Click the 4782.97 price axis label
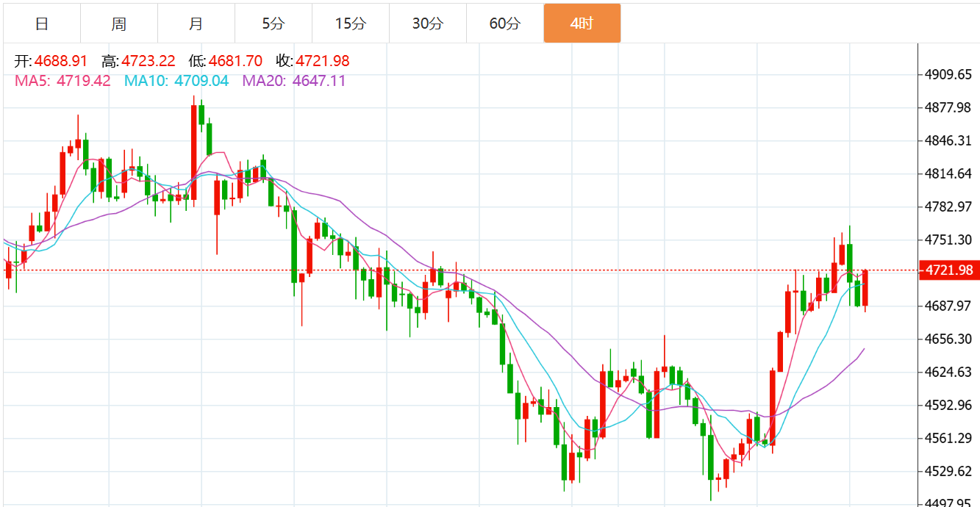Image resolution: width=980 pixels, height=507 pixels. pos(949,207)
